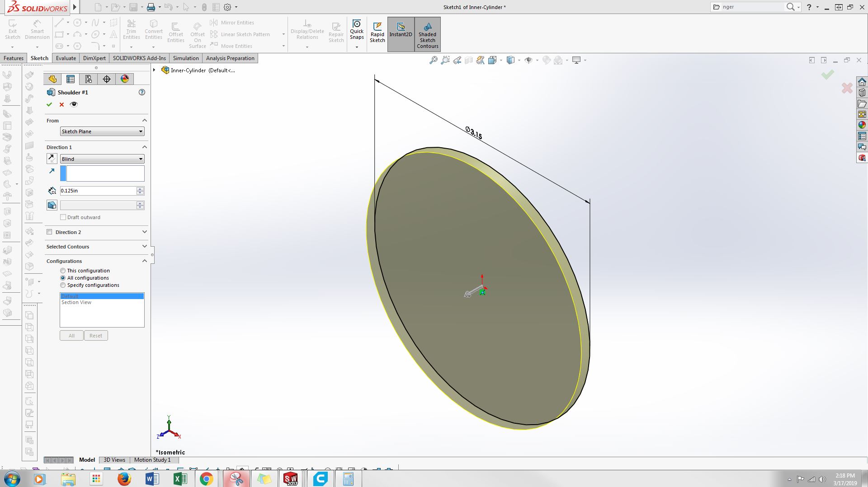868x487 pixels.
Task: Open the Windows Start menu
Action: pos(12,479)
